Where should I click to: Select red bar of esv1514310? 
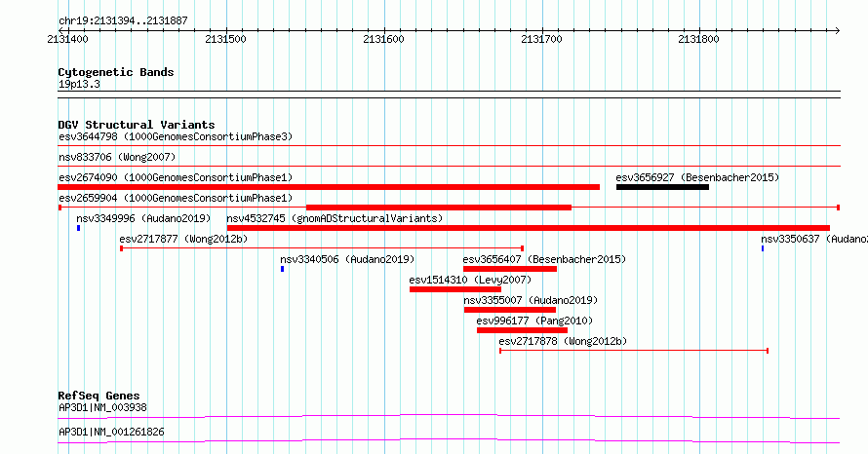point(455,289)
